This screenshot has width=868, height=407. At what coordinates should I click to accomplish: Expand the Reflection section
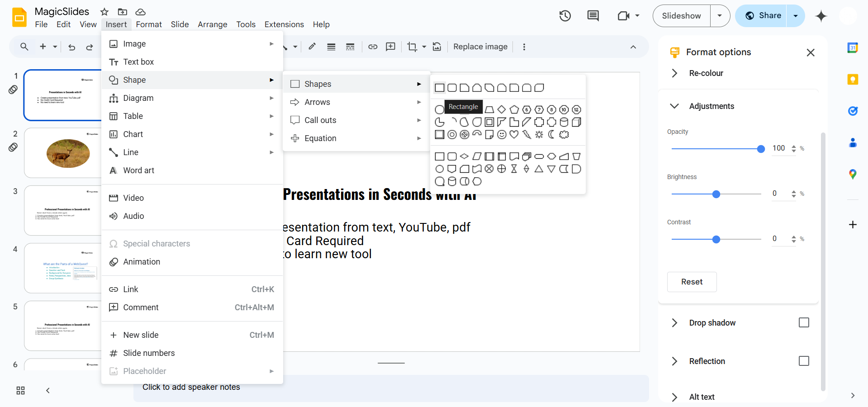(x=674, y=361)
